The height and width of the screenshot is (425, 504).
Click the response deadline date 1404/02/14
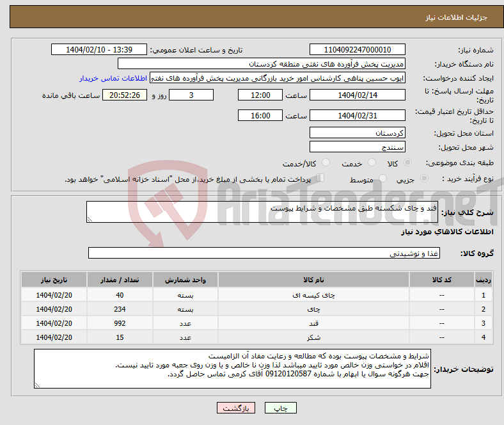[x=357, y=95]
